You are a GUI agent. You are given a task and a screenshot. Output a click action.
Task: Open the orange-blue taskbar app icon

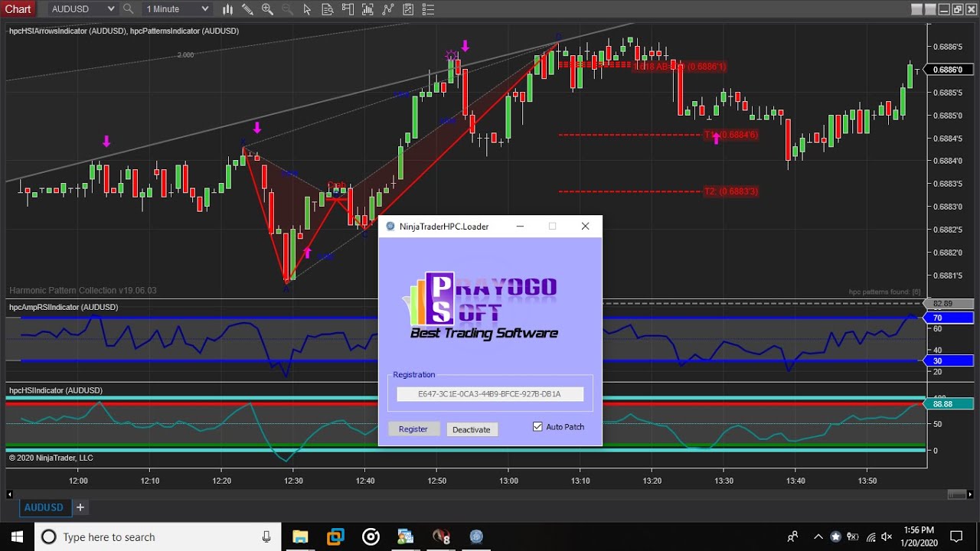[x=335, y=536]
